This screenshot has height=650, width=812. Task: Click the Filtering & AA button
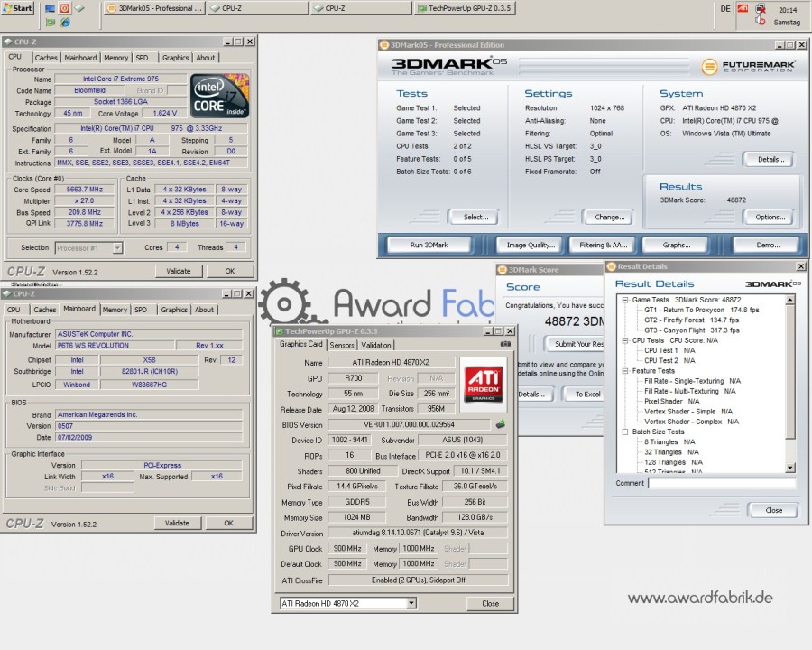604,246
